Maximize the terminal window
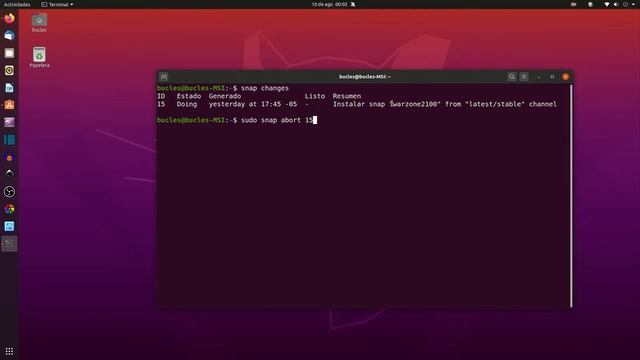The image size is (640, 360). click(552, 77)
